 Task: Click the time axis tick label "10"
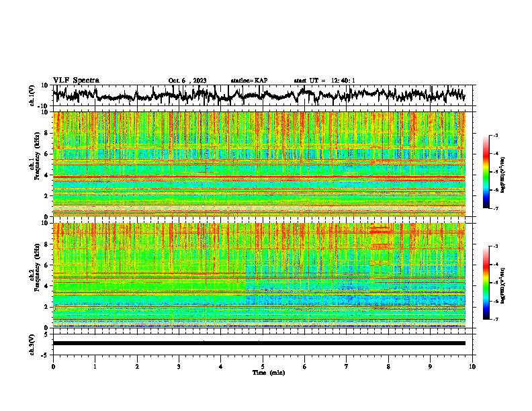click(x=472, y=367)
